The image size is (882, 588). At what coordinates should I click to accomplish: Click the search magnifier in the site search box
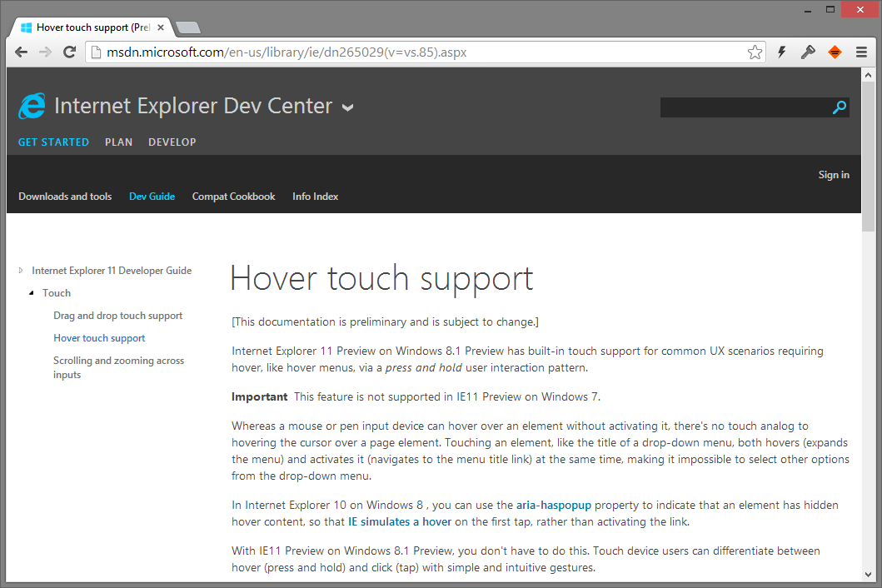click(840, 107)
